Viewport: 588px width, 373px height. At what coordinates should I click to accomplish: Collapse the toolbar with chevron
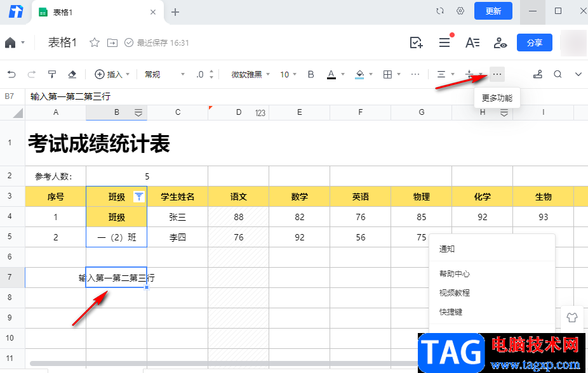(578, 74)
